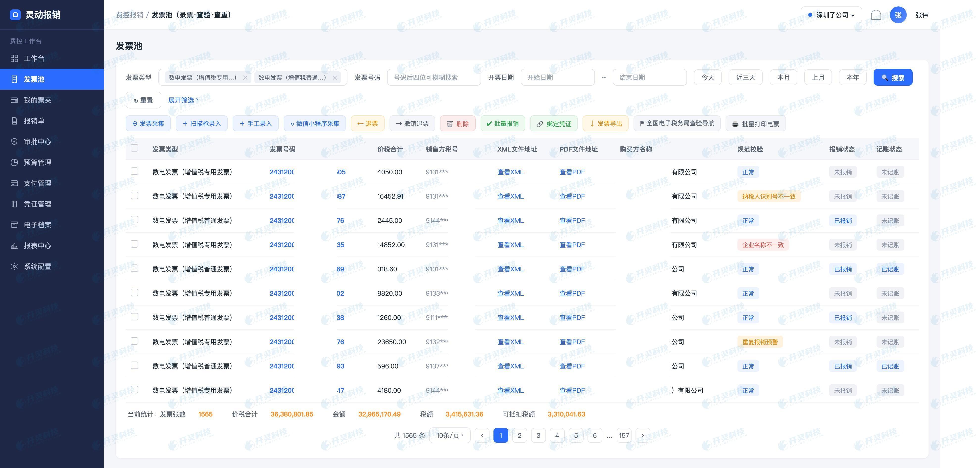The width and height of the screenshot is (980, 468).
Task: Toggle the select-all checkbox in table header
Action: coord(134,148)
